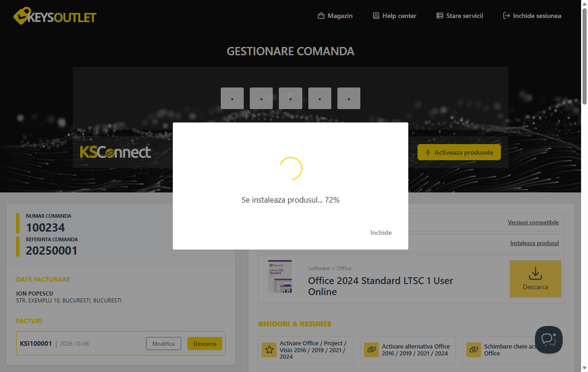
Task: Click the GHIDURI & RESURSE heading
Action: tap(294, 324)
